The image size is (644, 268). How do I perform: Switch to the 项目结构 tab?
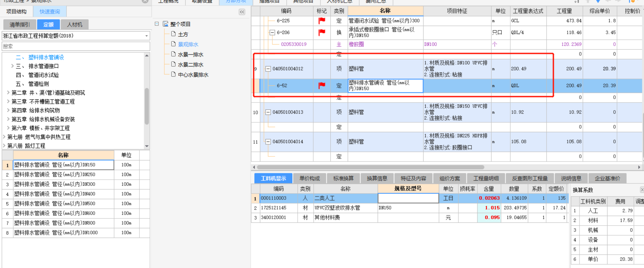(x=17, y=11)
